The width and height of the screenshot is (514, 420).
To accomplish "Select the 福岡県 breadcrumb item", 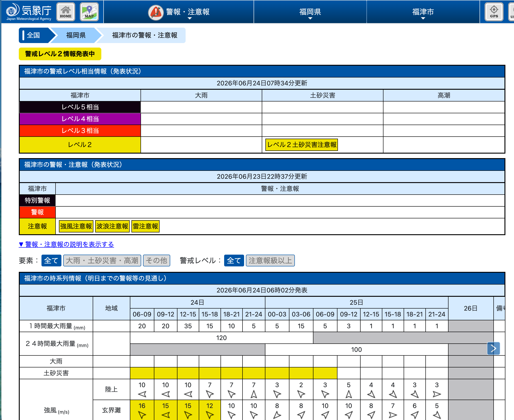I will tap(76, 35).
